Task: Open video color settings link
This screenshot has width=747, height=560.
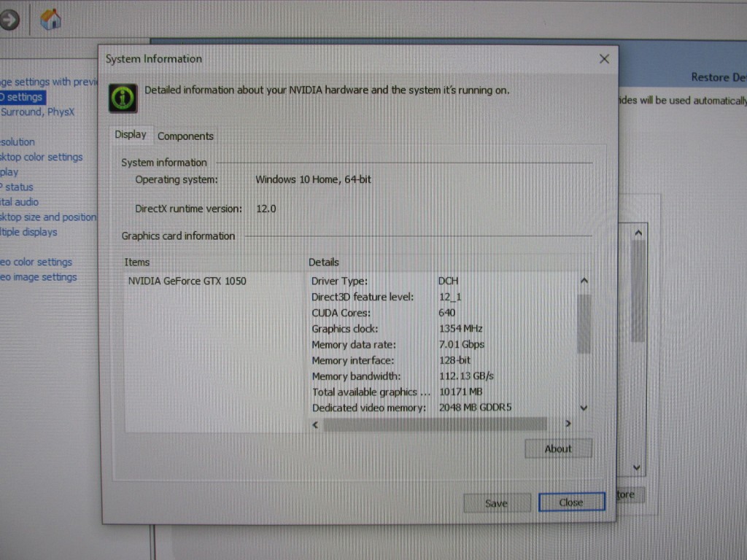Action: coord(36,262)
